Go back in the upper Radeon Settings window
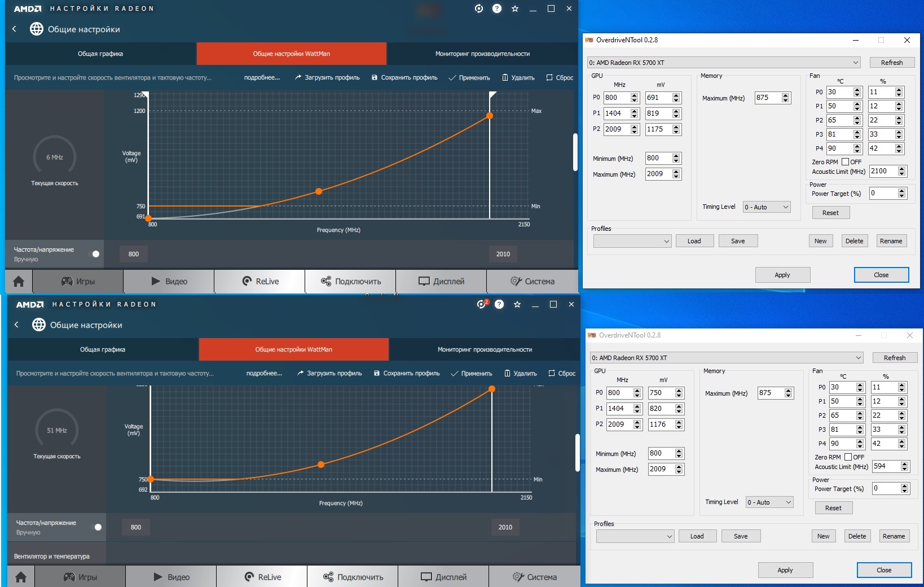The height and width of the screenshot is (587, 924). click(15, 29)
